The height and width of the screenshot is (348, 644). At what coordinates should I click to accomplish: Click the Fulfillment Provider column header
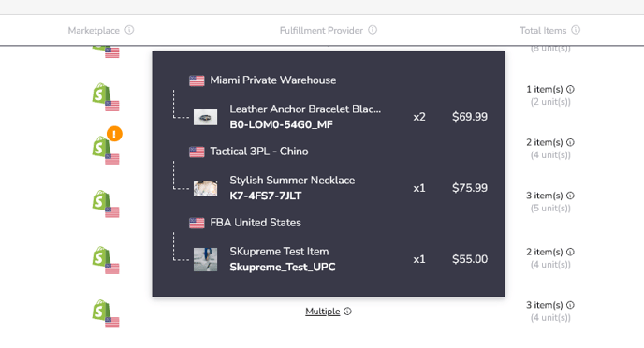click(321, 30)
